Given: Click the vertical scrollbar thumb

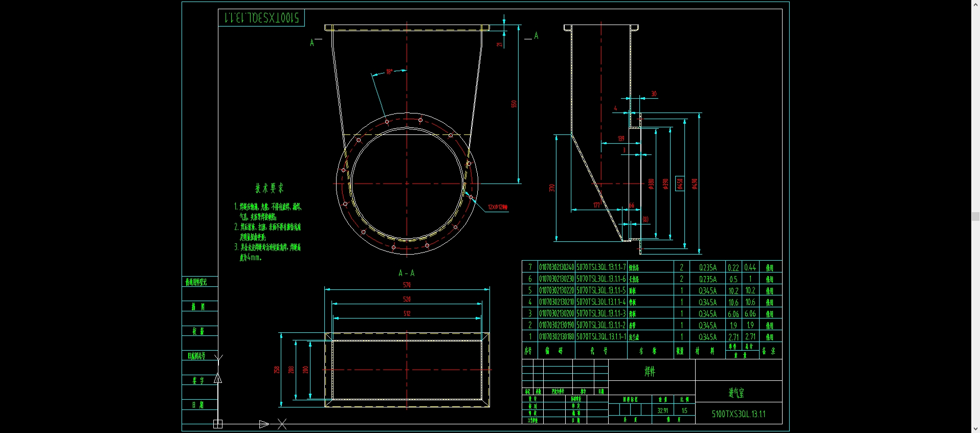Looking at the screenshot, I should [975, 216].
